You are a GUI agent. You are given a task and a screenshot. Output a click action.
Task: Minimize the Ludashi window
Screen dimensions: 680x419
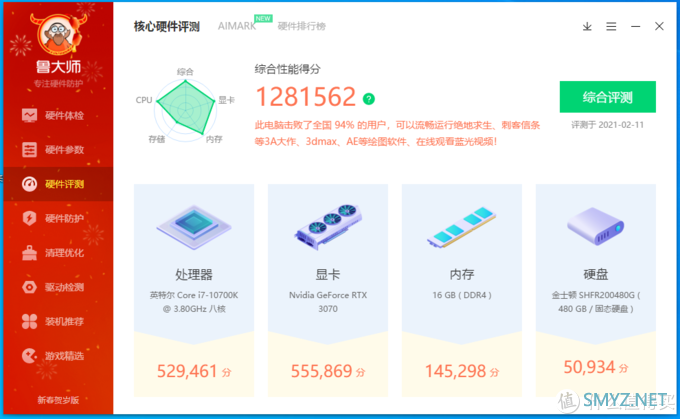coord(635,26)
